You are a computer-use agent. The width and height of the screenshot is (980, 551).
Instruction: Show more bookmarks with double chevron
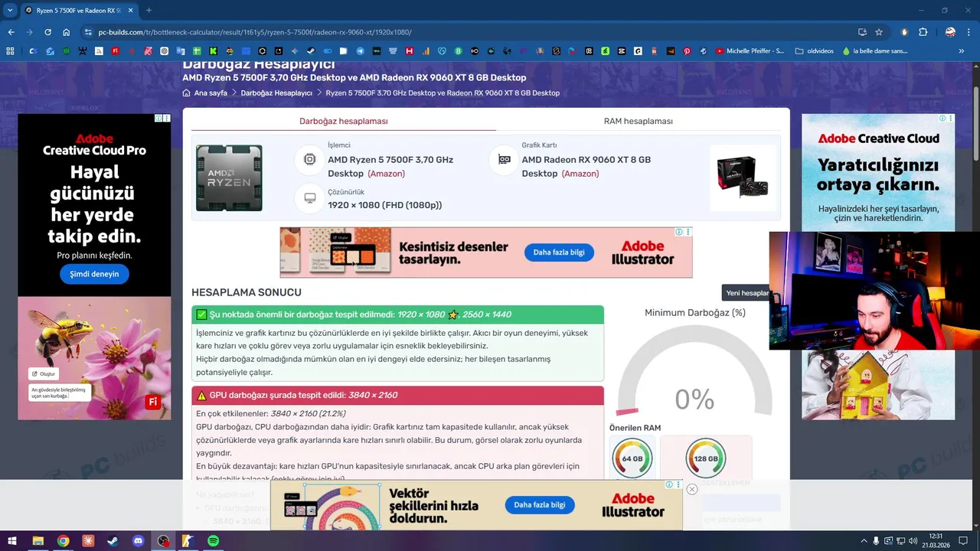pos(962,51)
